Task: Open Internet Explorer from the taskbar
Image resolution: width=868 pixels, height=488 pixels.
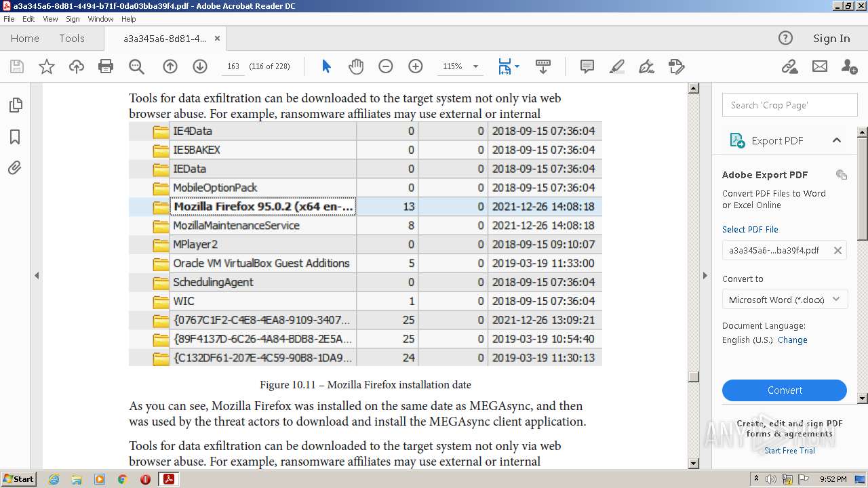Action: [x=54, y=479]
